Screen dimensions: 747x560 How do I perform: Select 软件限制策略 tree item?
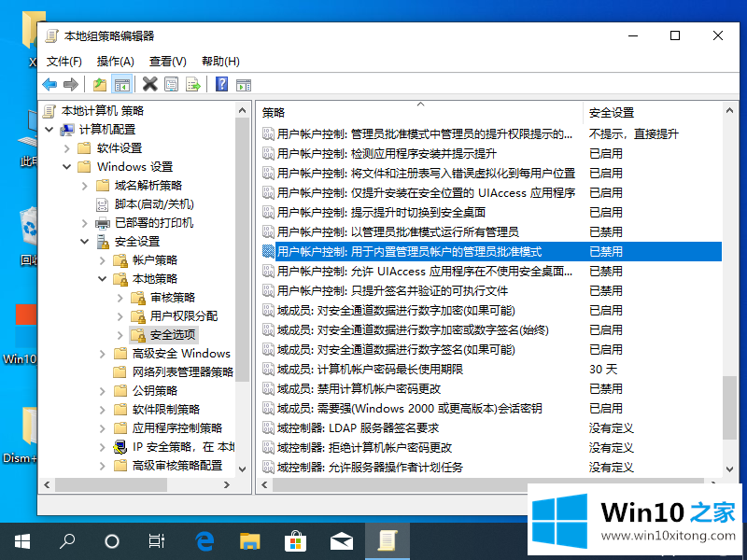166,410
